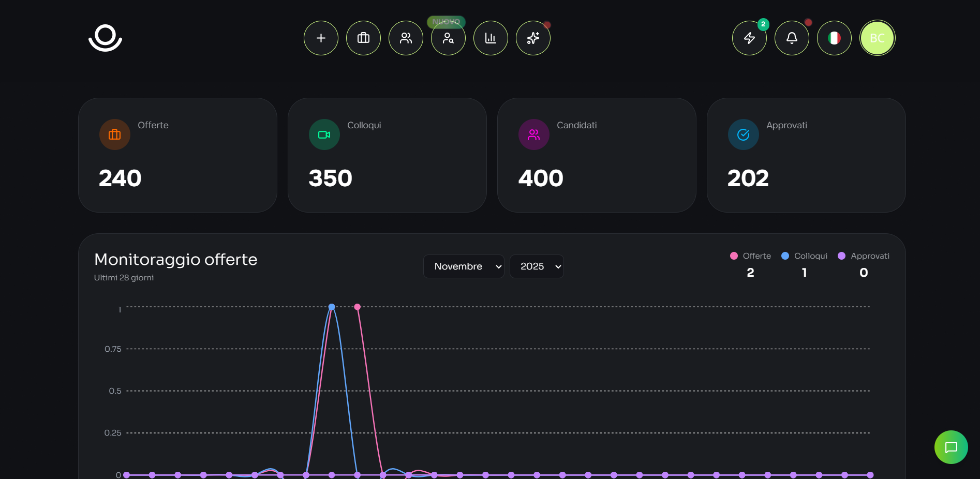Toggle the Colloqui series in the chart legend
Image resolution: width=980 pixels, height=479 pixels.
coord(804,256)
